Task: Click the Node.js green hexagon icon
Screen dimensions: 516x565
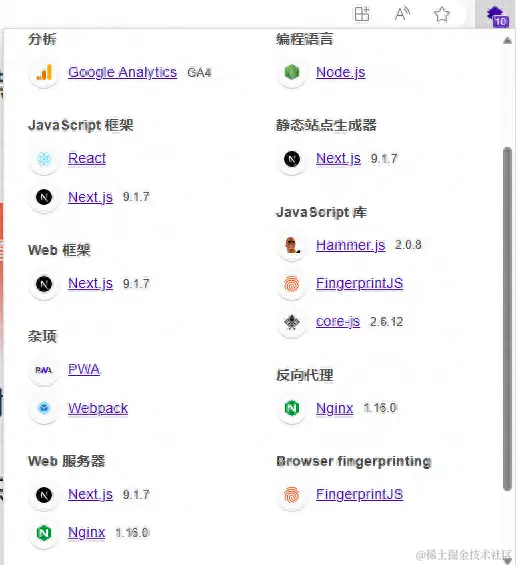Action: 292,72
